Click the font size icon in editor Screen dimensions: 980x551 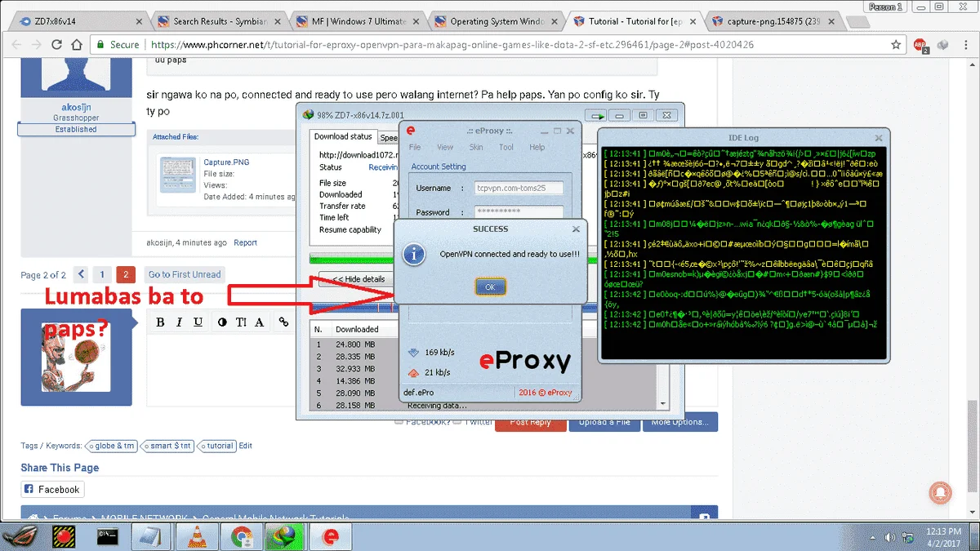[242, 322]
